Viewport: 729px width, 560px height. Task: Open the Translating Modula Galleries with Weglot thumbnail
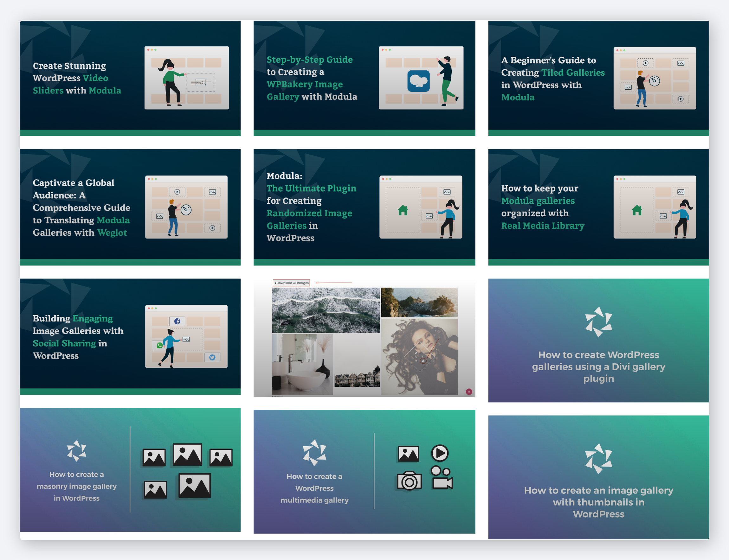tap(130, 207)
